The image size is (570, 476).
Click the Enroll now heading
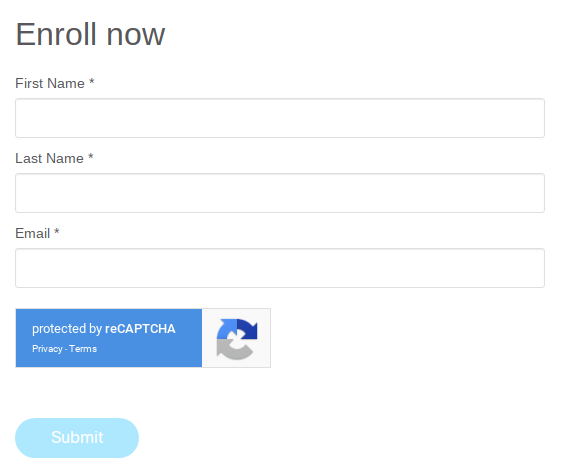[x=90, y=35]
